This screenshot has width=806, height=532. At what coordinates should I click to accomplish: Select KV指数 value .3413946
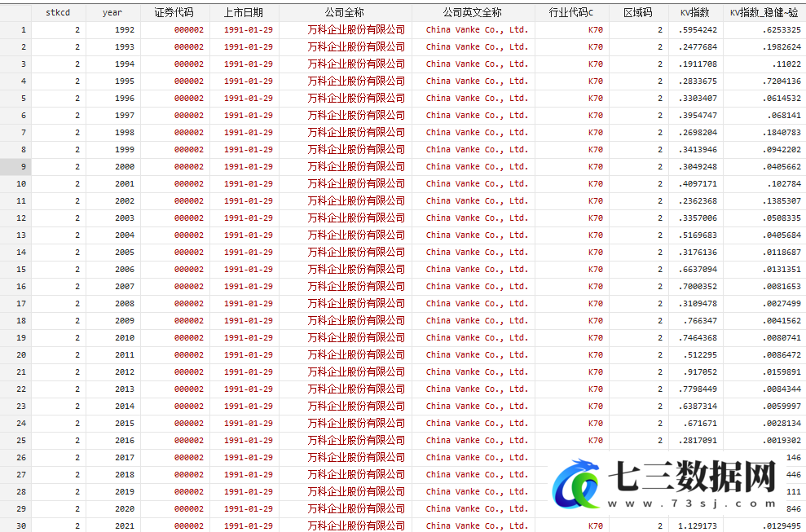point(698,150)
